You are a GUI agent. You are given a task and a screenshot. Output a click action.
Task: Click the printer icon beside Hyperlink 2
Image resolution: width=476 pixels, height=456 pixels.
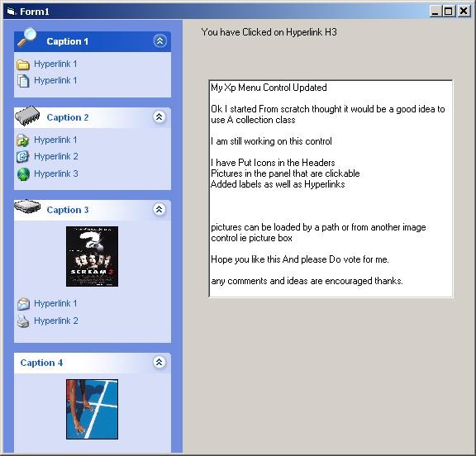23,321
